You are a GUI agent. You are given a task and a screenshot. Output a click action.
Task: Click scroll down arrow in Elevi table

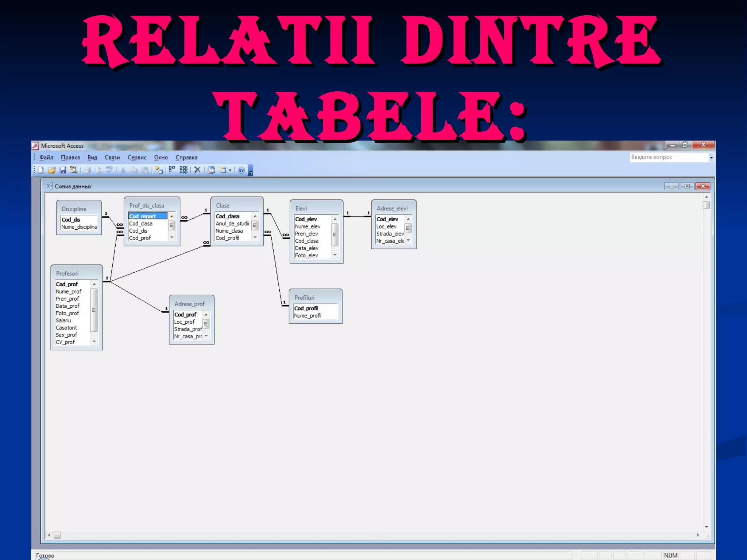335,255
